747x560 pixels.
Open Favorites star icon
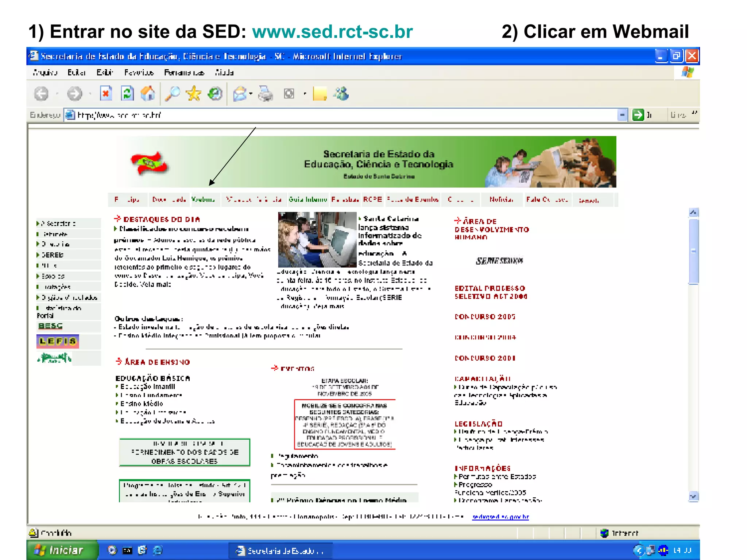point(193,94)
